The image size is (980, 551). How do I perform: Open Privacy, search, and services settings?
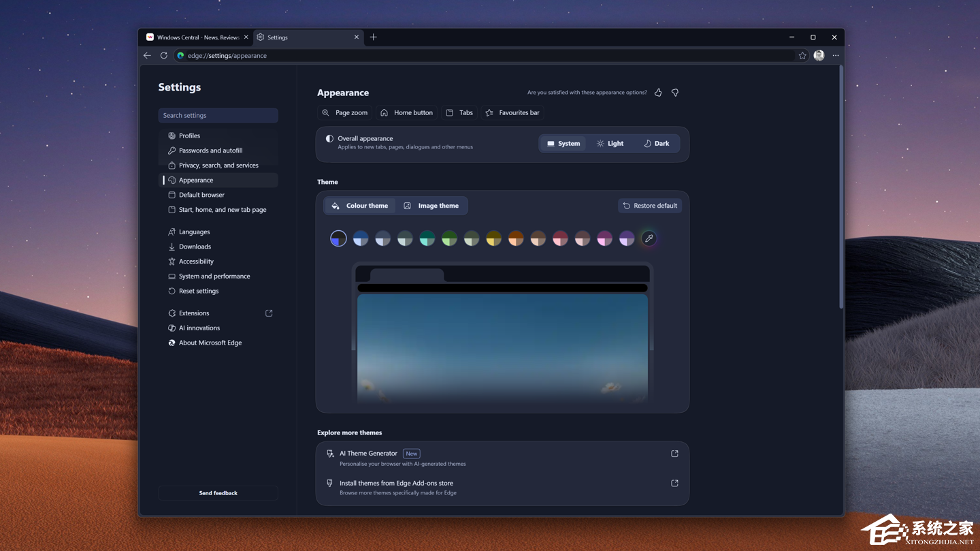(x=218, y=166)
